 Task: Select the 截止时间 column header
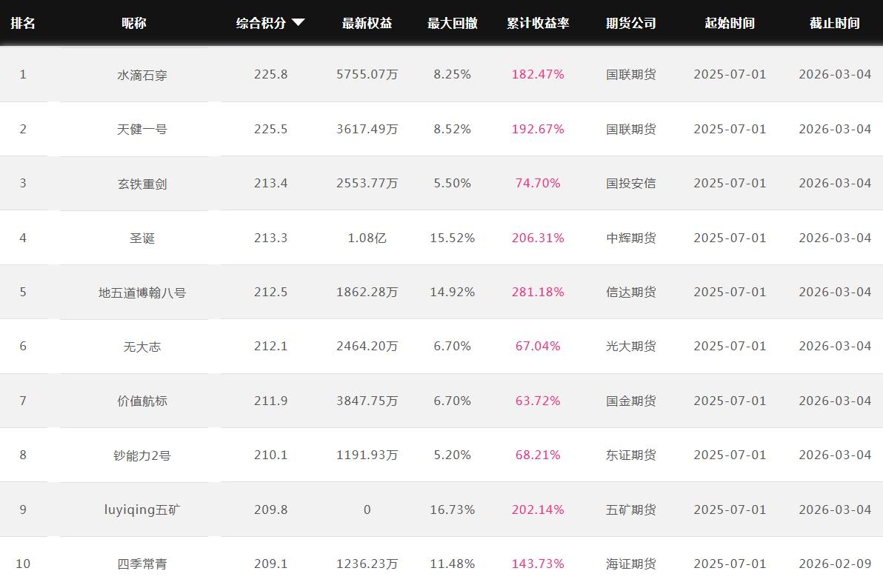coord(834,23)
